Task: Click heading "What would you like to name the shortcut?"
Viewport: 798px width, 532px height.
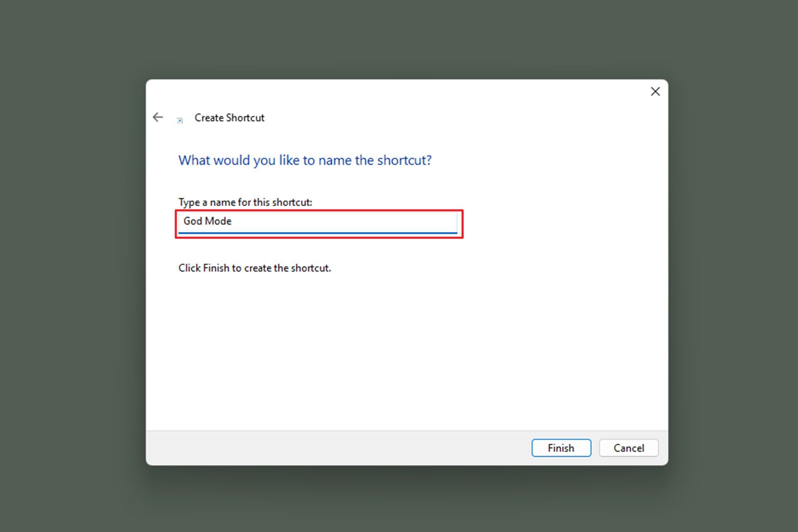Action: pos(305,160)
